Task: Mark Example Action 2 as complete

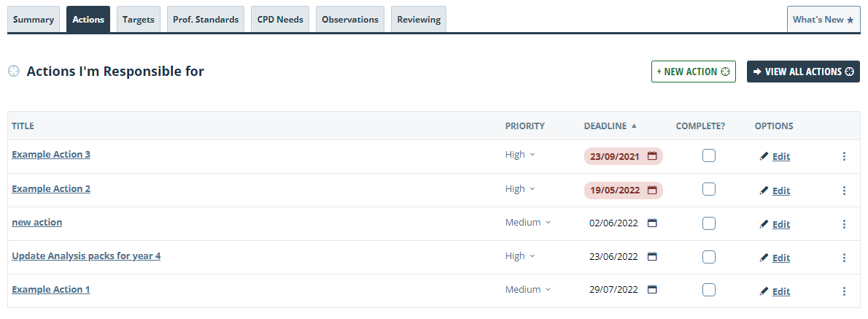Action: tap(708, 189)
